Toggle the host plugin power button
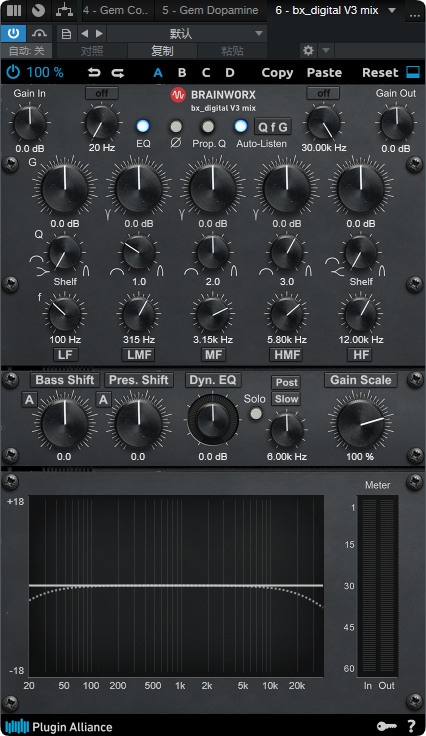This screenshot has width=426, height=736. pos(13,33)
